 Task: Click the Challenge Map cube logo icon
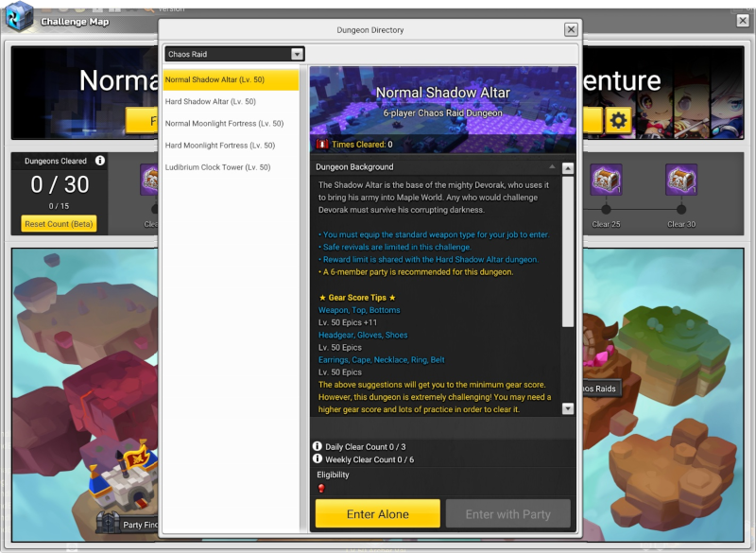point(19,17)
